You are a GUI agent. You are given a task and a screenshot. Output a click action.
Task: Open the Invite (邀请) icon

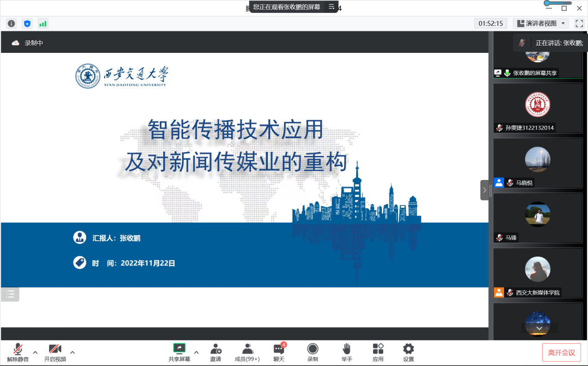(x=215, y=353)
